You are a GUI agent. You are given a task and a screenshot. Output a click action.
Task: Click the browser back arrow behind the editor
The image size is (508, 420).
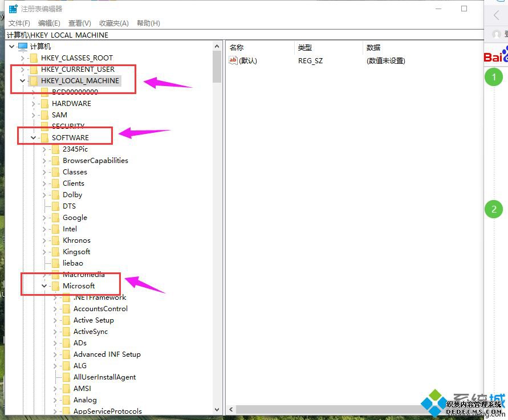tap(496, 15)
